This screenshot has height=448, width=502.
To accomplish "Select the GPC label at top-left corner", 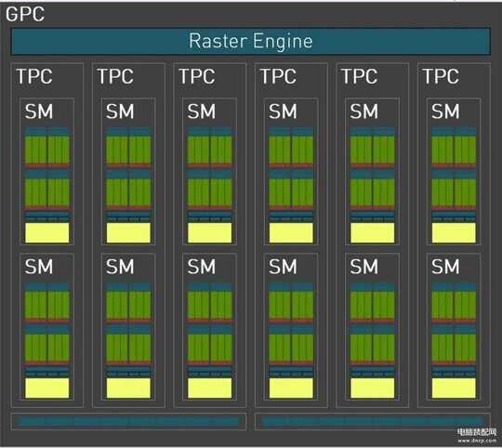I will [x=25, y=14].
